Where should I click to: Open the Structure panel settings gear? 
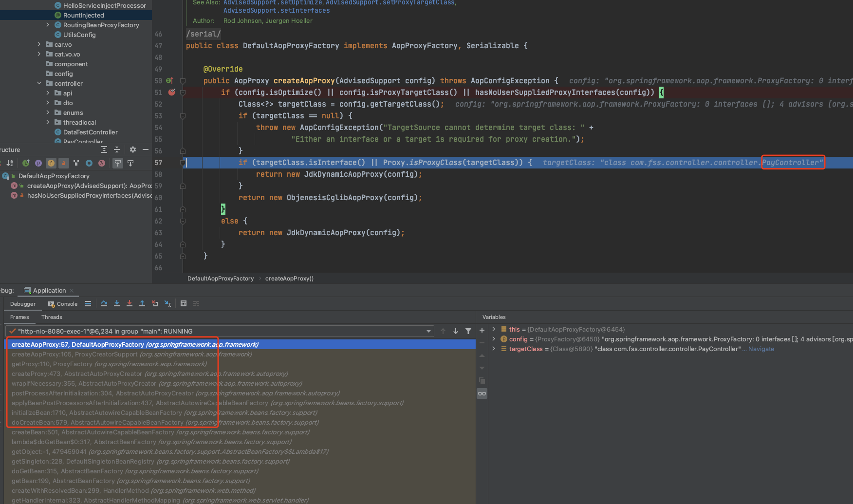click(x=132, y=149)
